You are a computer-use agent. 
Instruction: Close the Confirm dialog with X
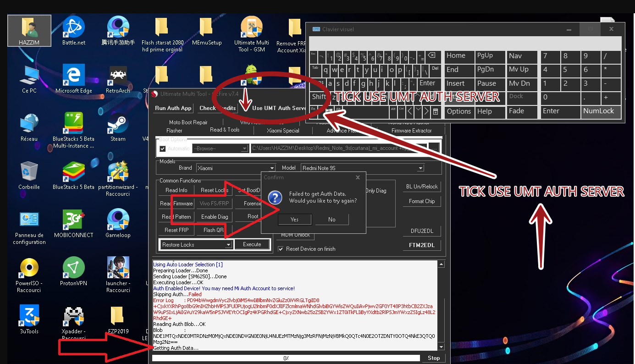point(358,177)
